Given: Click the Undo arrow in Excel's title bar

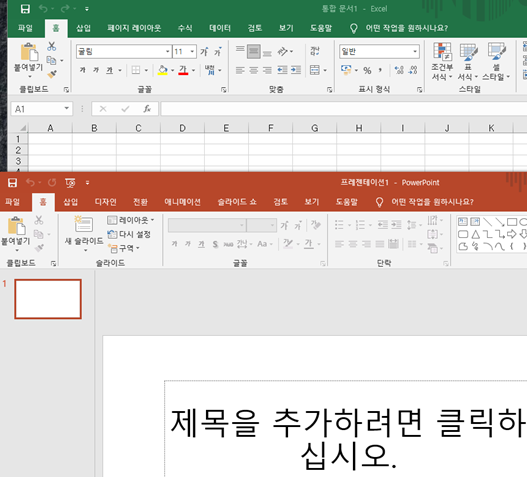Looking at the screenshot, I should click(x=43, y=8).
